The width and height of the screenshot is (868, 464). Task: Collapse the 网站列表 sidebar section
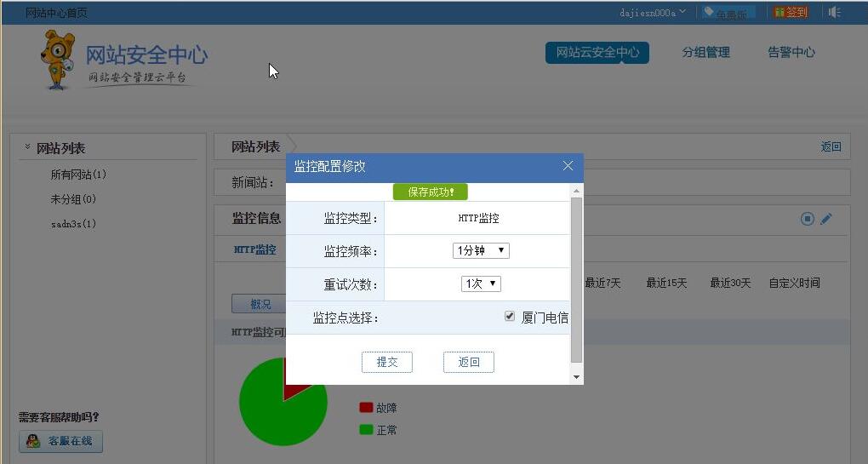click(x=27, y=146)
